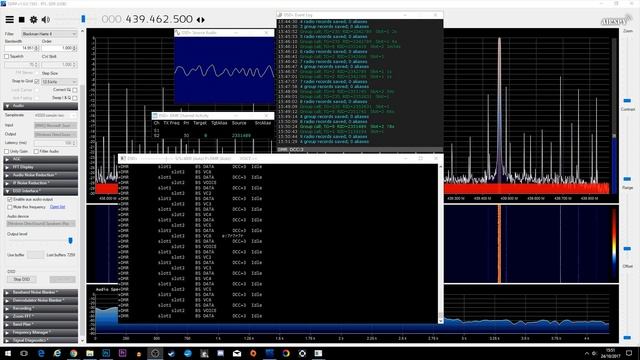Click the DSD+ Source Audio window title
The width and height of the screenshot is (640, 360).
(x=199, y=33)
